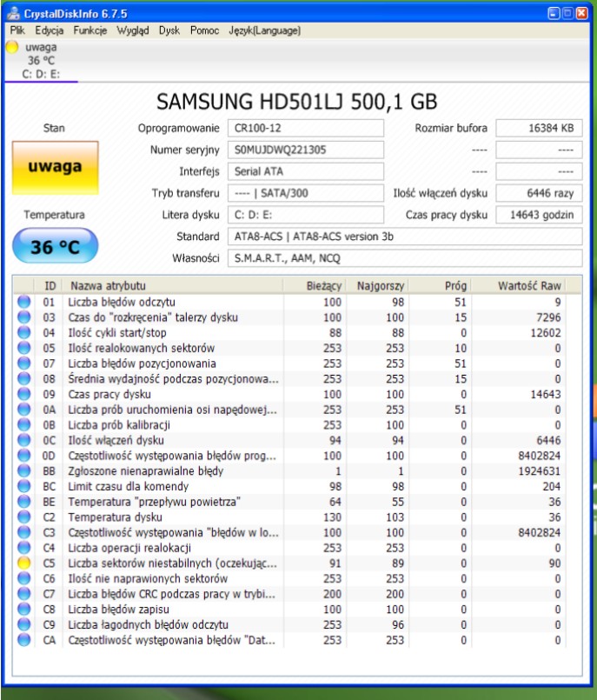Click blue status icon for attribute 03
This screenshot has width=597, height=700.
(24, 317)
